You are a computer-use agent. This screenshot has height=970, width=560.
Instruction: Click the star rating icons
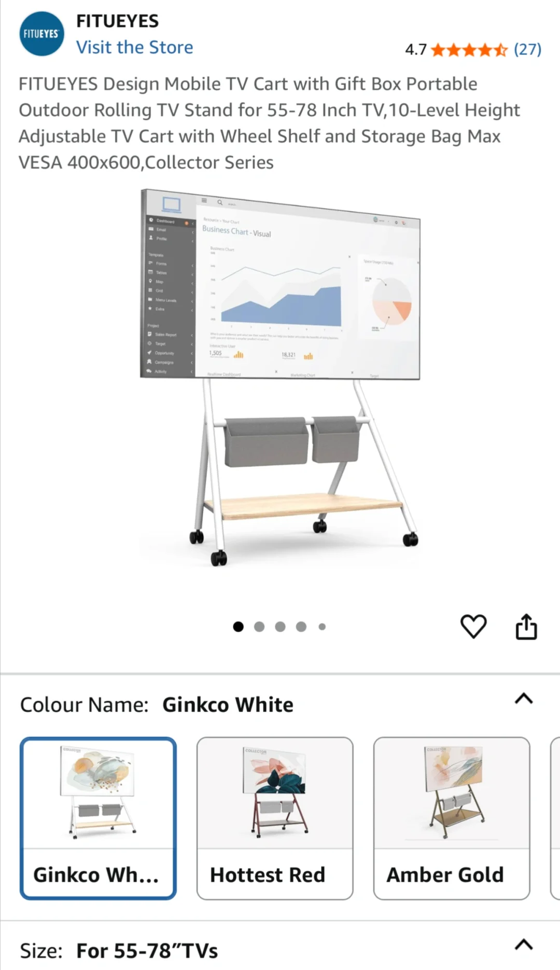point(469,50)
